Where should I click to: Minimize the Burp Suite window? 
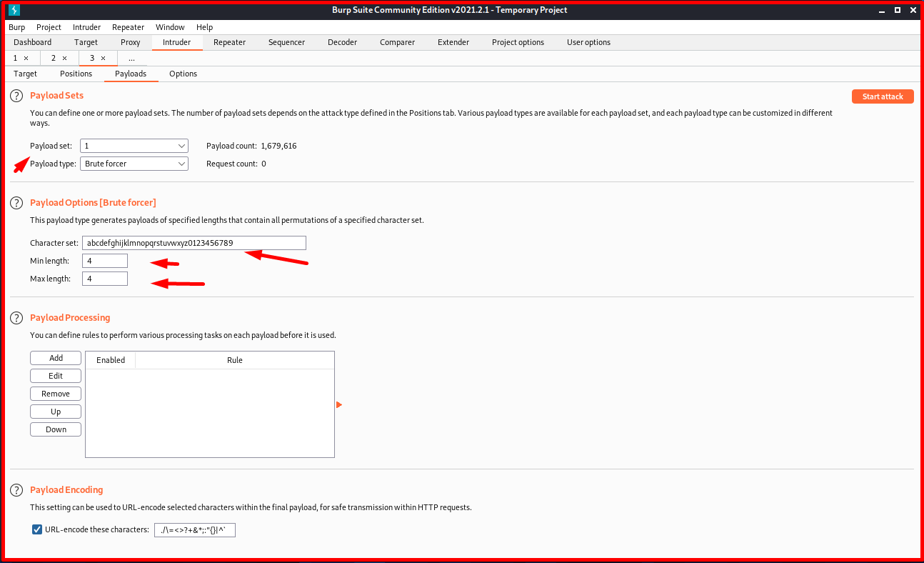pos(882,10)
